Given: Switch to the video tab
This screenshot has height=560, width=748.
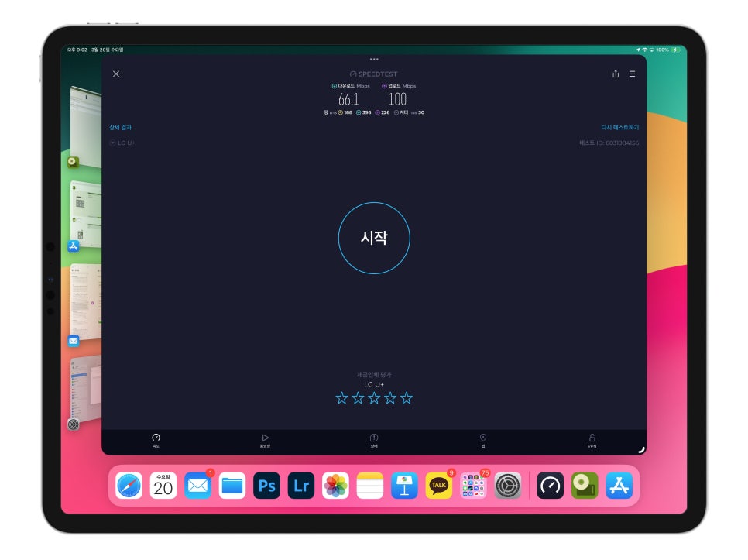Looking at the screenshot, I should [x=266, y=441].
